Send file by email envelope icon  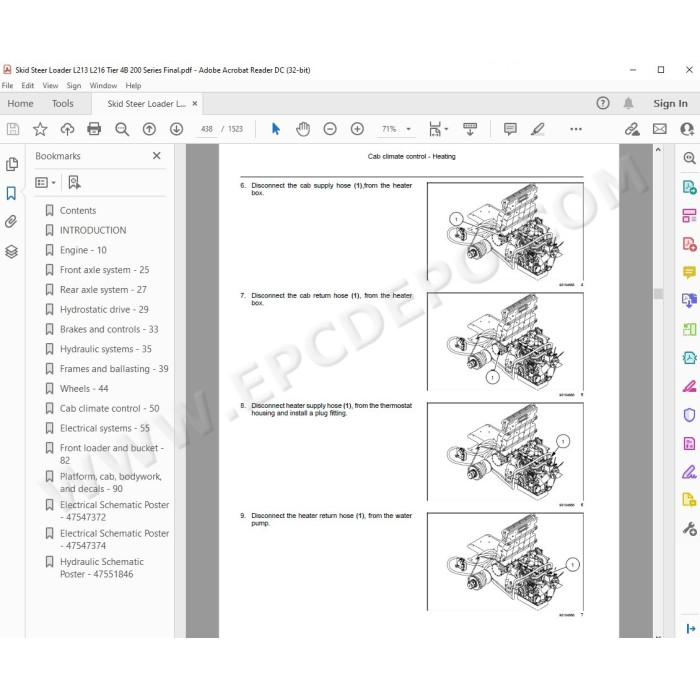659,129
